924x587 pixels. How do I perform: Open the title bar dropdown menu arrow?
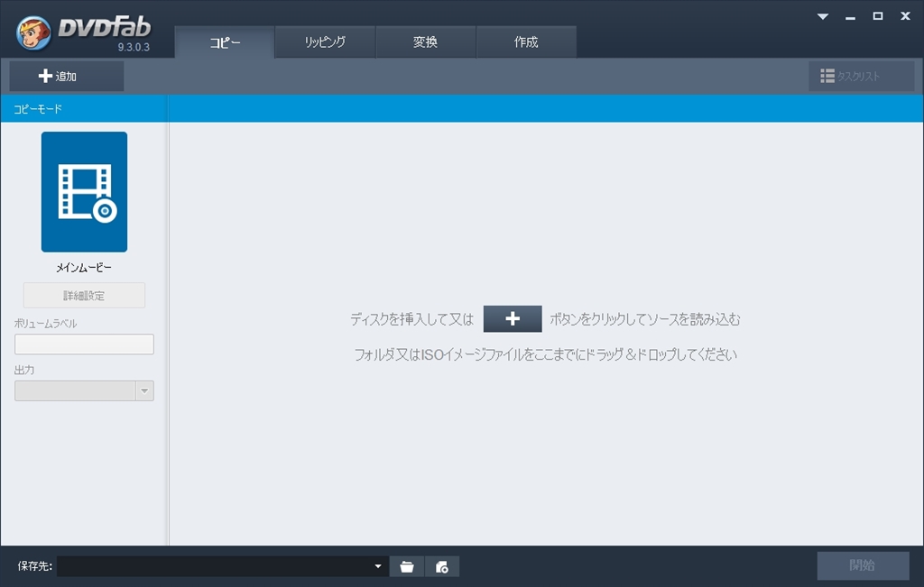coord(823,16)
